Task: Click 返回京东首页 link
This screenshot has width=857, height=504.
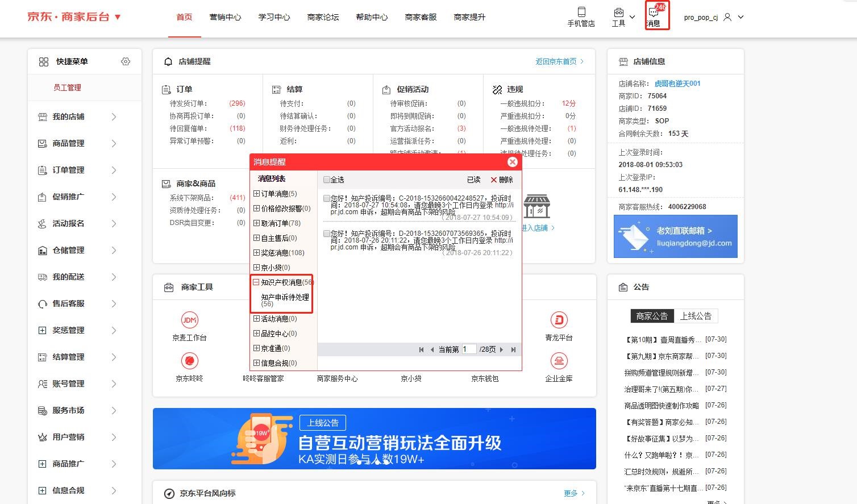Action: pyautogui.click(x=559, y=61)
